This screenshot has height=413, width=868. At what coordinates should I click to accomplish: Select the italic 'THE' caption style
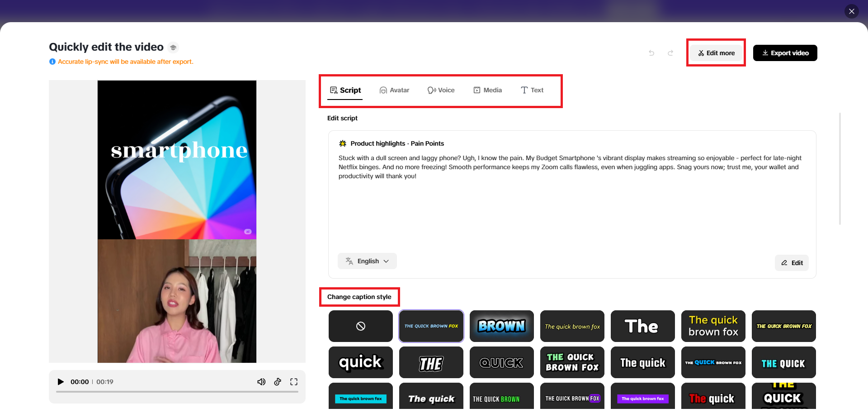click(431, 362)
